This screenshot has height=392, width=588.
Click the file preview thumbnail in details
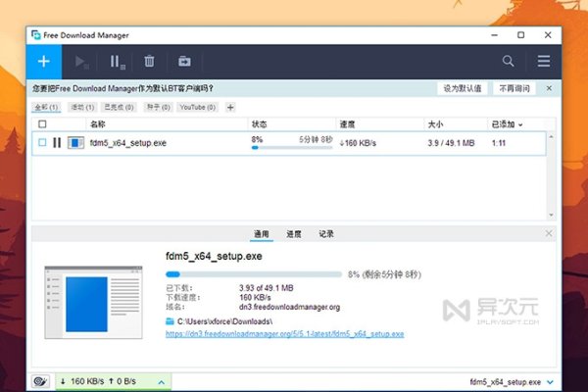[93, 303]
